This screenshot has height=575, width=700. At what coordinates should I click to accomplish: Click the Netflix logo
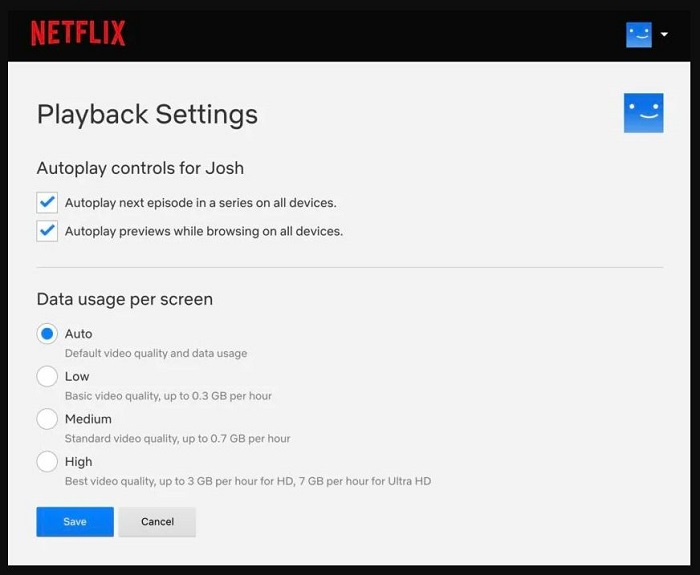(x=78, y=33)
